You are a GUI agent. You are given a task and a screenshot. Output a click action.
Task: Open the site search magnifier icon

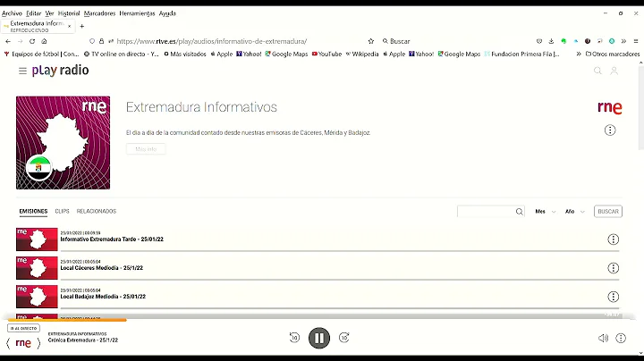pos(597,71)
